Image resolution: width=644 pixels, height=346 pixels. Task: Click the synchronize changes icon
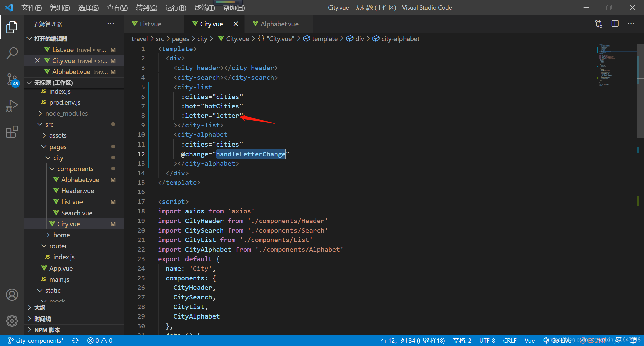click(75, 340)
